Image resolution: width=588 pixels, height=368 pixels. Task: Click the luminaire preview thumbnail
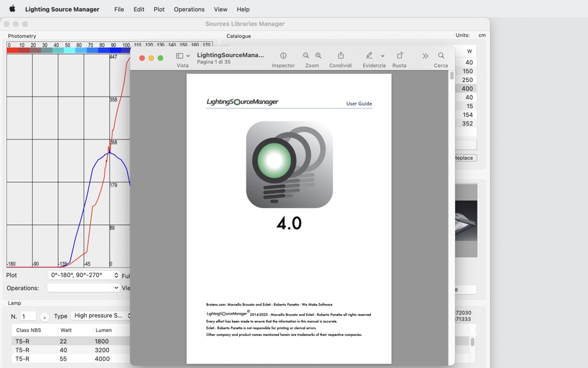pos(466,221)
